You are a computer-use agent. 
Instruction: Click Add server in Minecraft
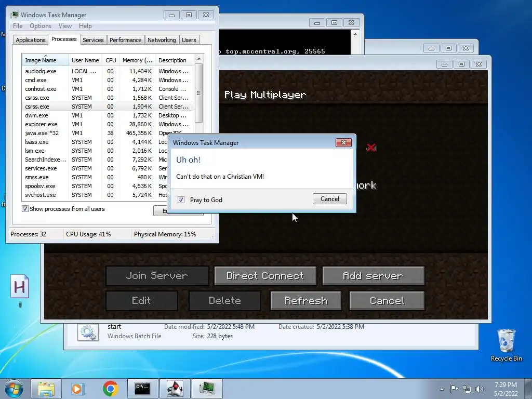[x=373, y=275]
